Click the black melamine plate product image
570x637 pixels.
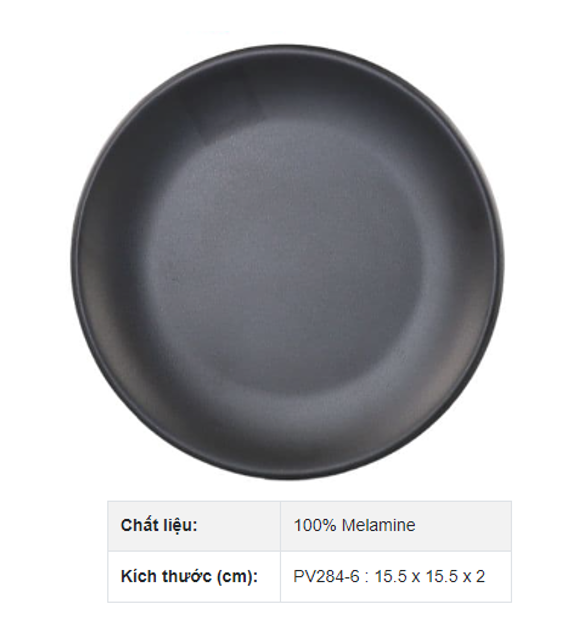(288, 262)
